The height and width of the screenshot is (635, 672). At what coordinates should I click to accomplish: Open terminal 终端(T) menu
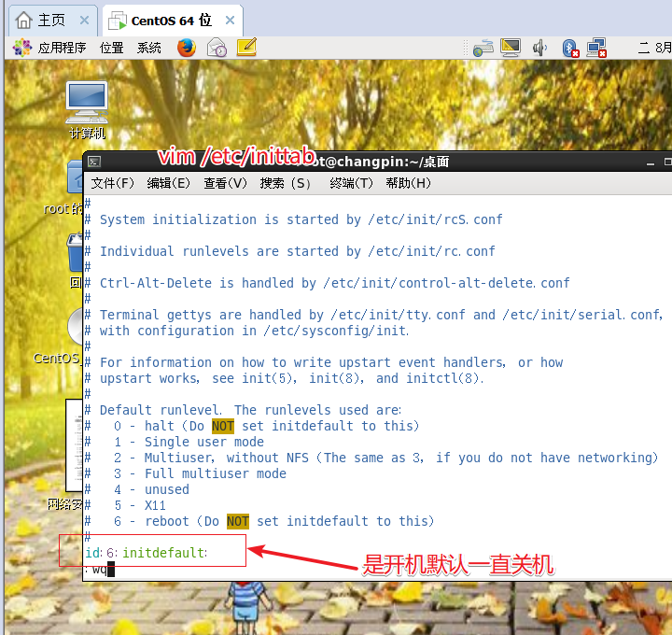click(351, 184)
